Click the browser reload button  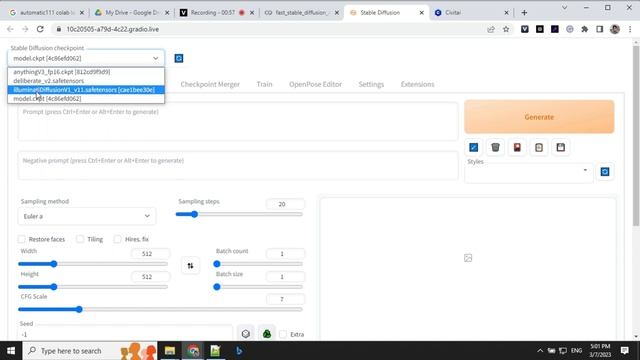click(40, 29)
